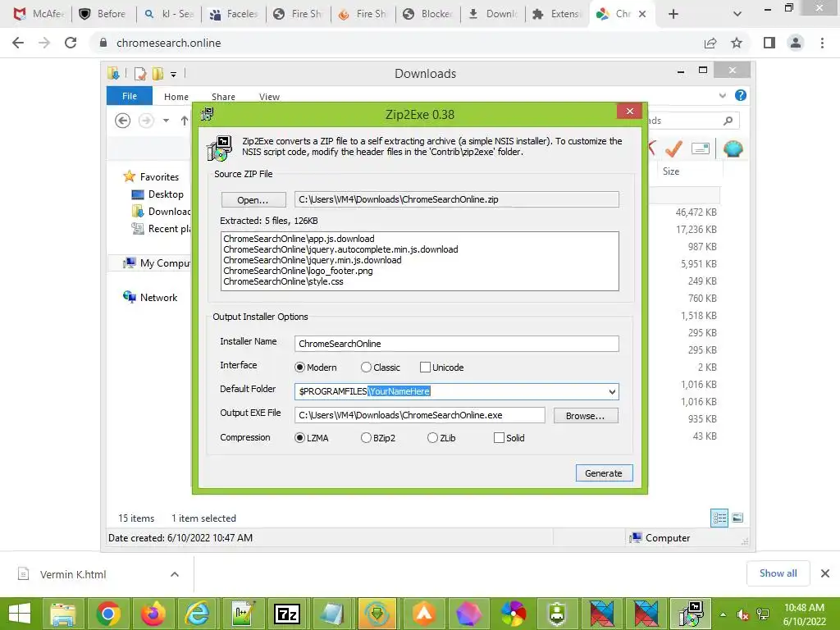Open File Explorer taskbar icon
The width and height of the screenshot is (840, 630).
click(x=63, y=614)
